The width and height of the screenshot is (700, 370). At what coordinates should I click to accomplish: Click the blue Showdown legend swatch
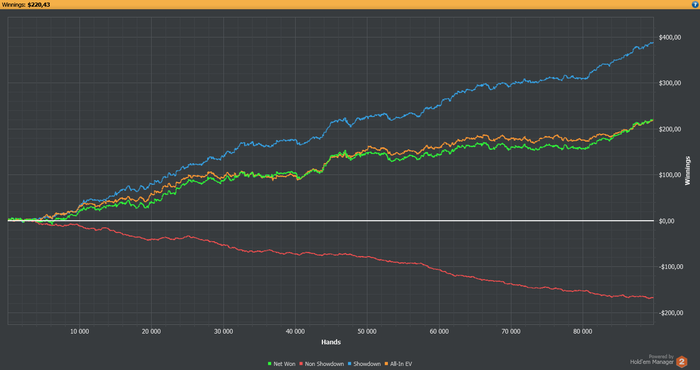click(x=351, y=364)
